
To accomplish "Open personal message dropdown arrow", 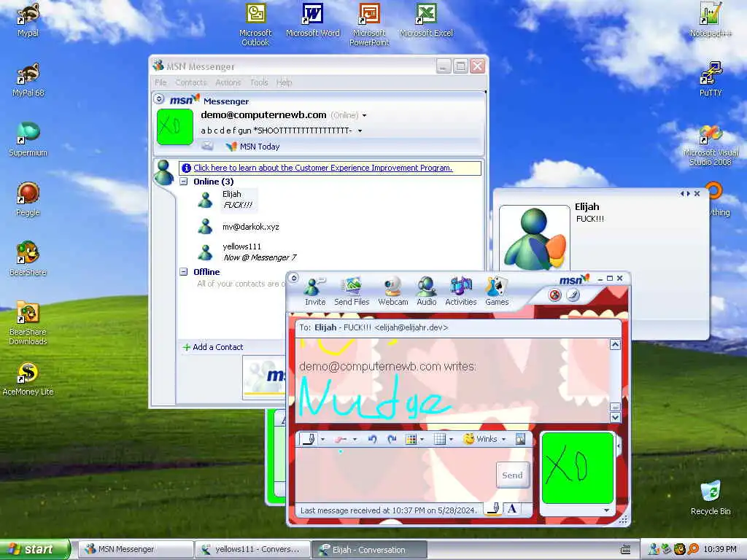I will [360, 131].
